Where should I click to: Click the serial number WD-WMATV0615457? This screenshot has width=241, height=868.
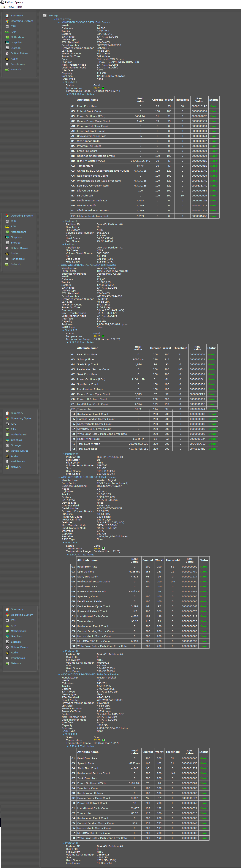[109, 508]
